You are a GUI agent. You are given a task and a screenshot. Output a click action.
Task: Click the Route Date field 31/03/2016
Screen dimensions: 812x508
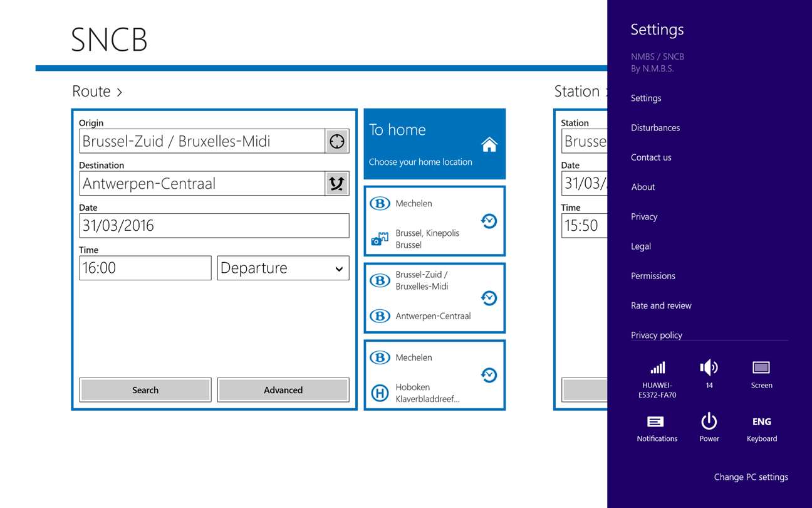tap(214, 226)
